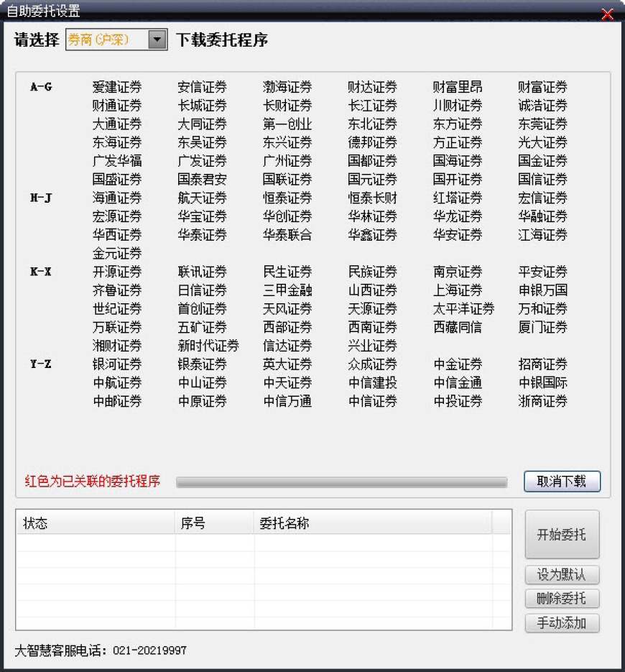This screenshot has height=672, width=625.
Task: Click the download progress bar
Action: click(341, 482)
